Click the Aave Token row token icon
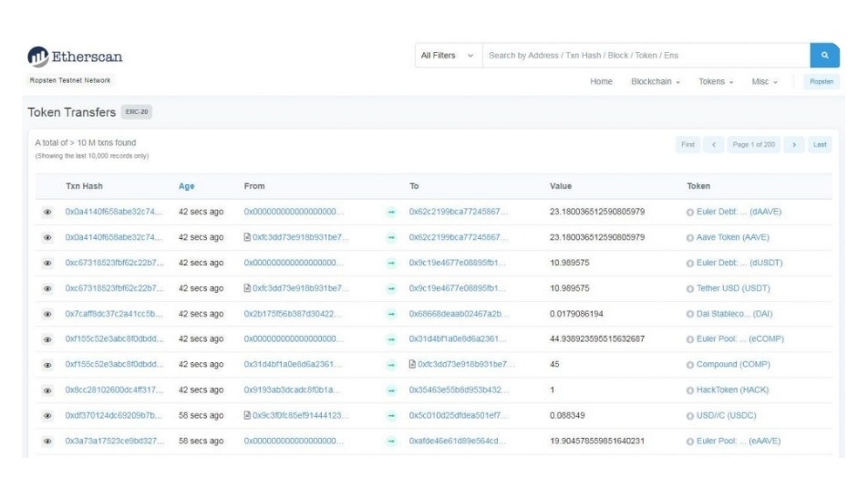This screenshot has height=499, width=868. point(689,237)
